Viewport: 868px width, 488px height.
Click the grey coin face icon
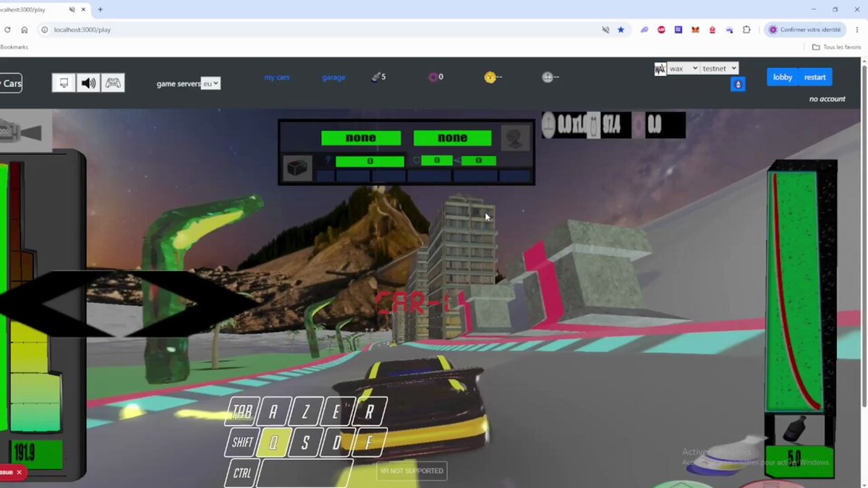point(548,77)
